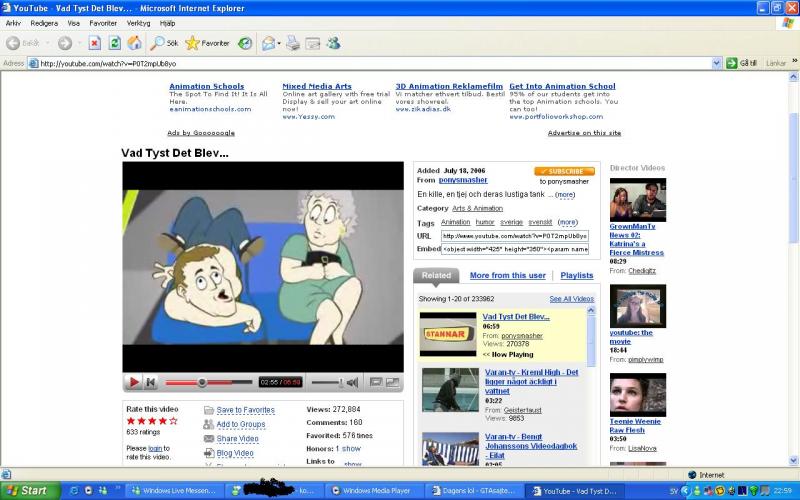Open the Mail toolbar dropdown arrow
Viewport: 800px width, 500px height.
coord(279,44)
